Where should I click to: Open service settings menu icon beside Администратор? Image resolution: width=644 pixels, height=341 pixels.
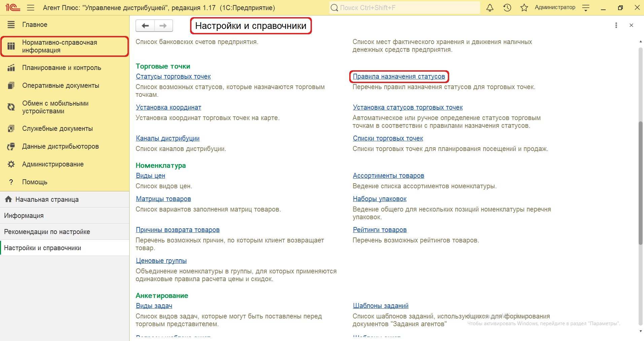[586, 8]
